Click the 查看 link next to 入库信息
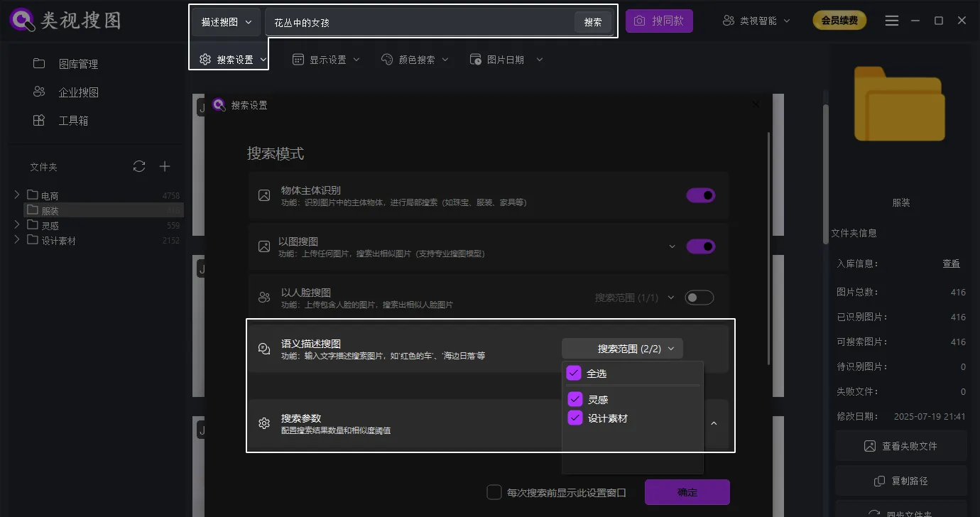This screenshot has height=517, width=980. [951, 263]
